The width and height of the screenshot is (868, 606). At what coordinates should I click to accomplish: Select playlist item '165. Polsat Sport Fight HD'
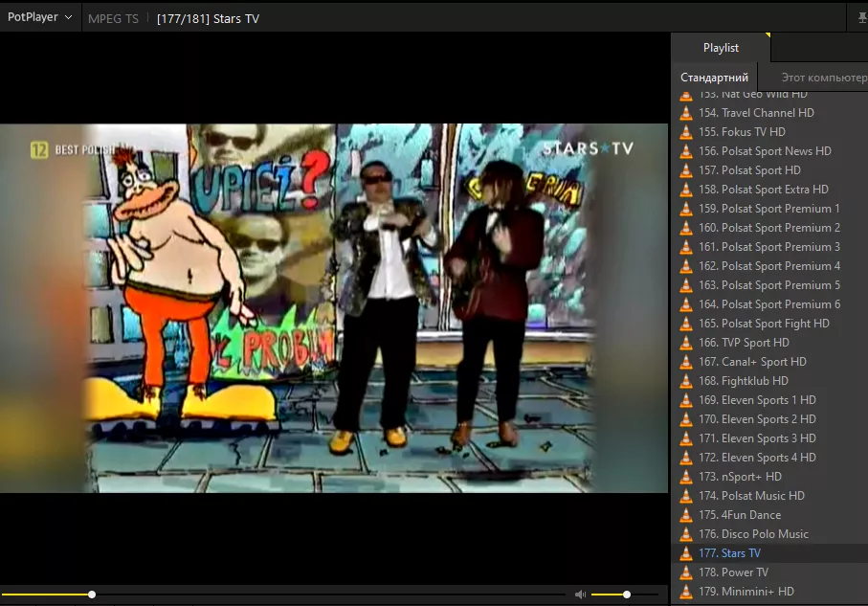[x=769, y=324]
